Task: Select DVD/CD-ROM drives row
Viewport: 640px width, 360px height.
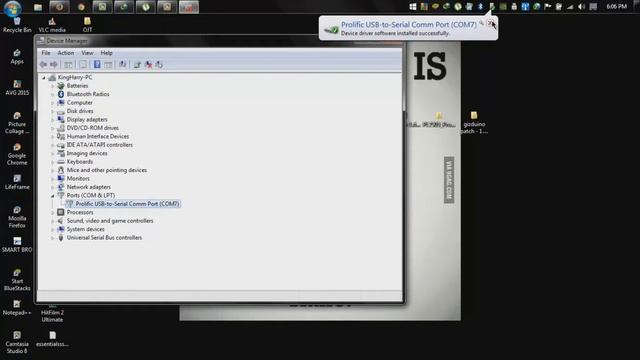Action: pyautogui.click(x=93, y=128)
